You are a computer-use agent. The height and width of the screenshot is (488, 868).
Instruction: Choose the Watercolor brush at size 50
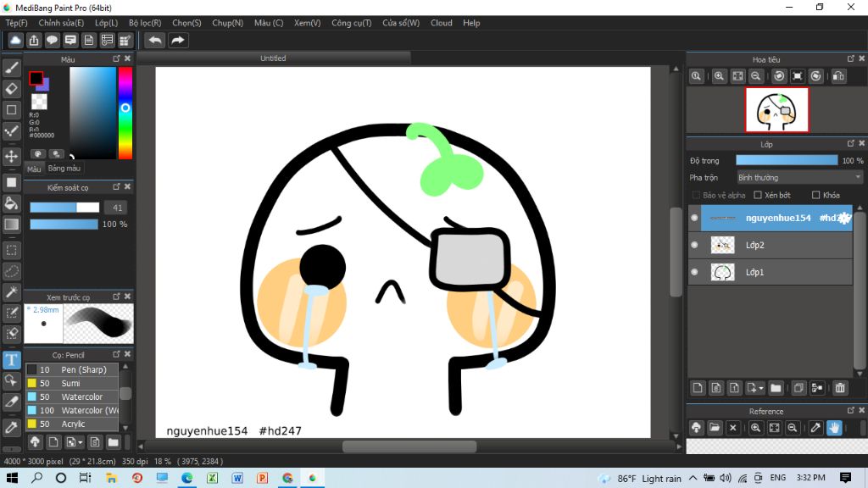tap(72, 396)
